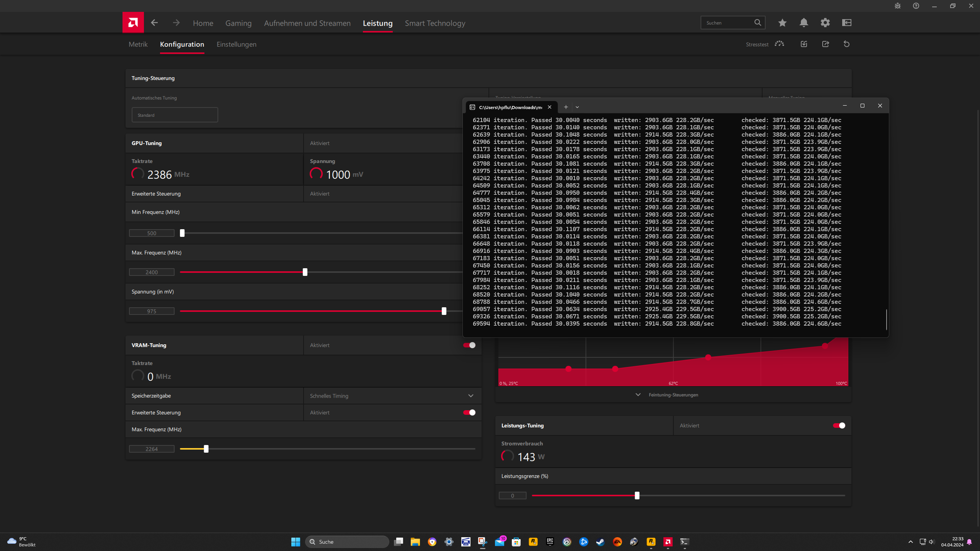The width and height of the screenshot is (980, 551).
Task: Start the Stresstest icon
Action: pos(779,44)
